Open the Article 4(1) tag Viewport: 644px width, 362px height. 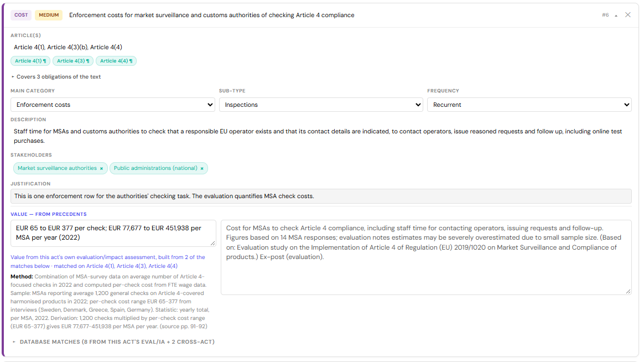coord(30,61)
